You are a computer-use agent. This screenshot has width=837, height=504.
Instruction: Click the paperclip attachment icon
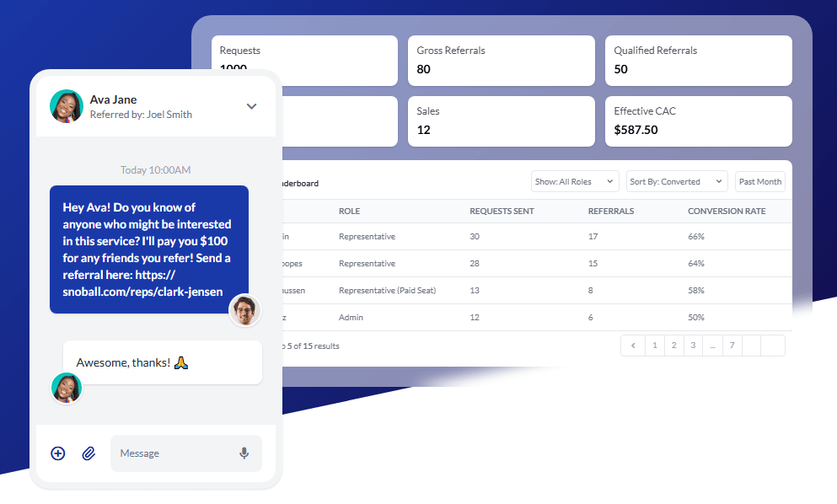tap(88, 453)
